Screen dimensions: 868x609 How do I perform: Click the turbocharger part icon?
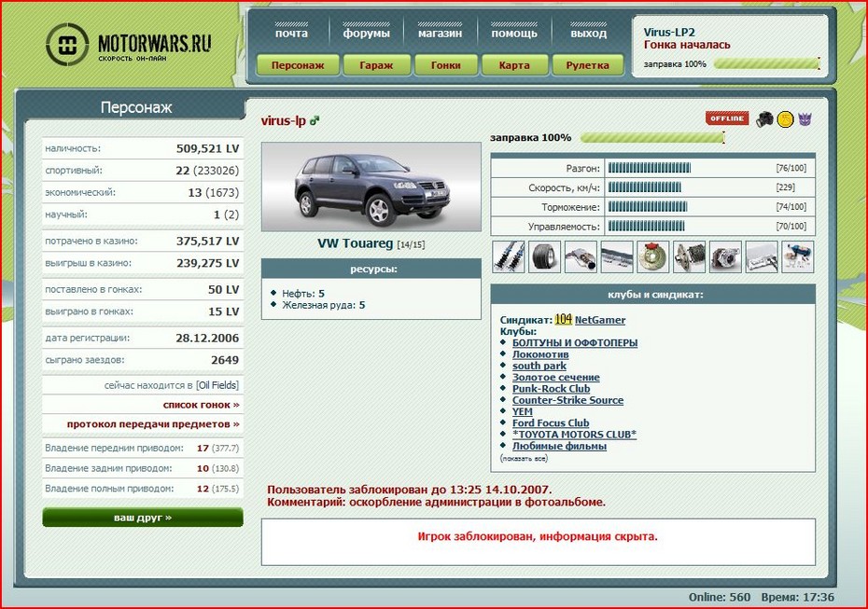point(725,256)
